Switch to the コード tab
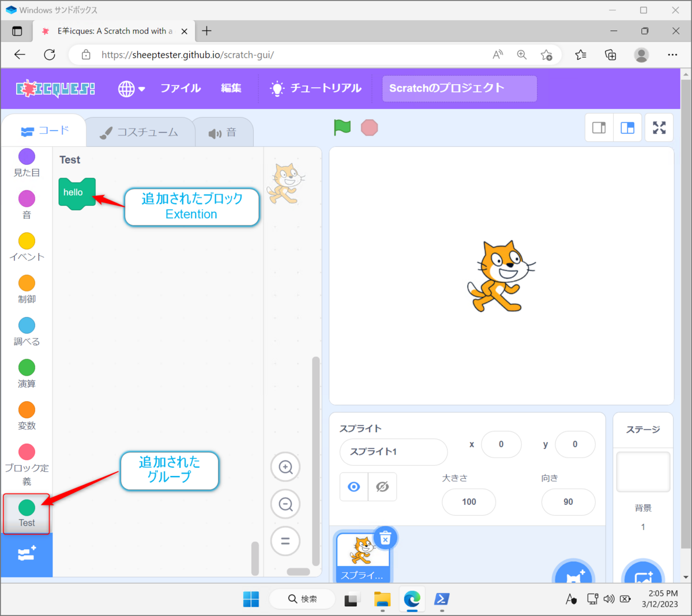 (x=44, y=131)
